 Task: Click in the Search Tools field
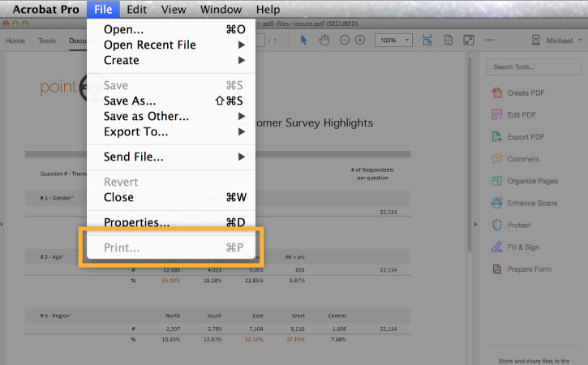coord(534,67)
